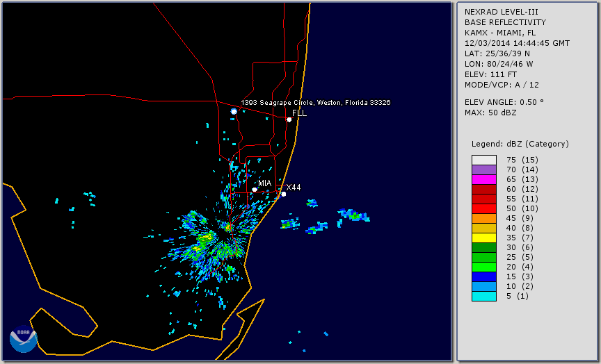This screenshot has width=601, height=364.
Task: Select the 55 dBZ legend swatch
Action: coord(483,199)
